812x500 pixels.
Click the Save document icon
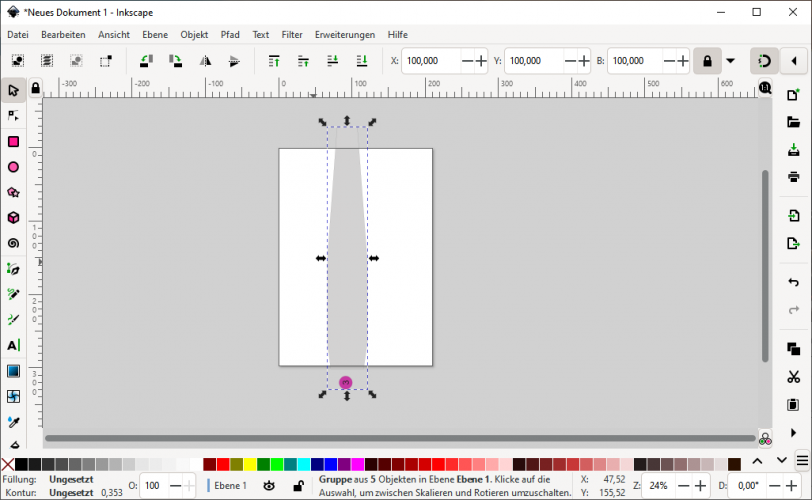point(793,150)
